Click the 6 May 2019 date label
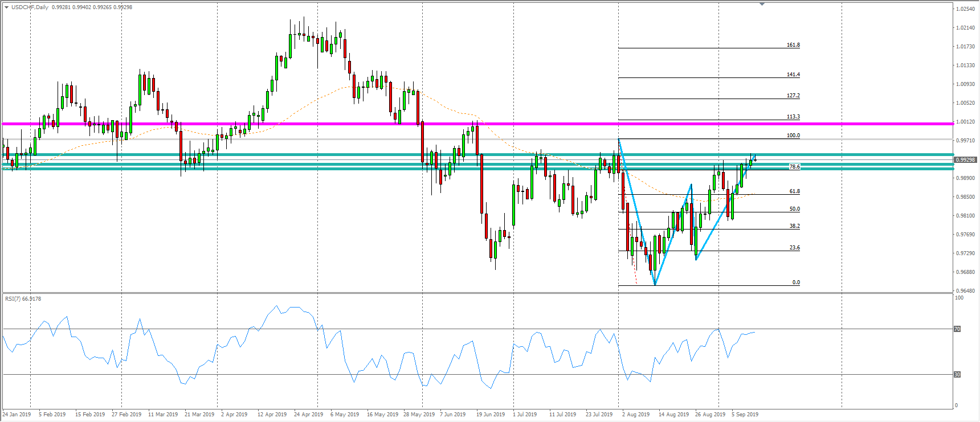 click(x=345, y=415)
